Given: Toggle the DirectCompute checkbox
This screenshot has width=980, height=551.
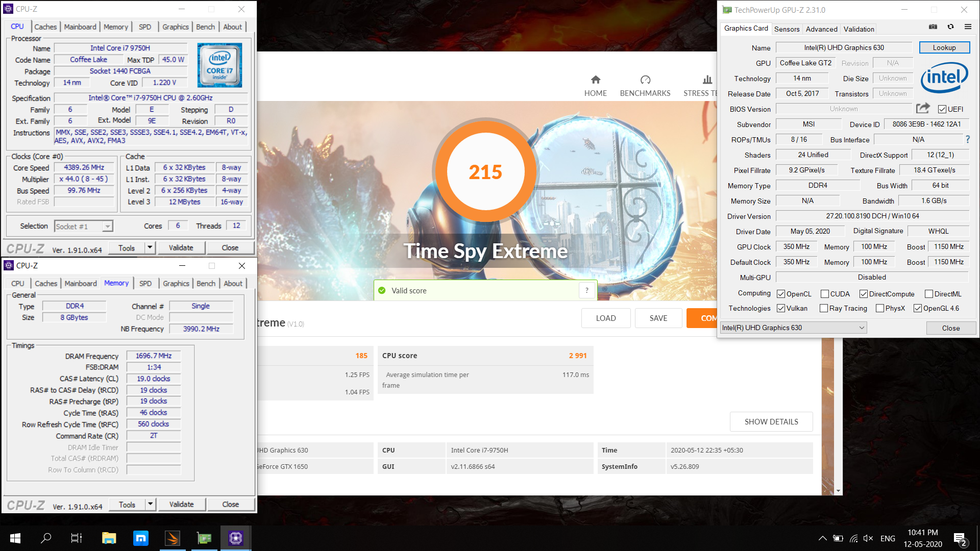Looking at the screenshot, I should (864, 294).
